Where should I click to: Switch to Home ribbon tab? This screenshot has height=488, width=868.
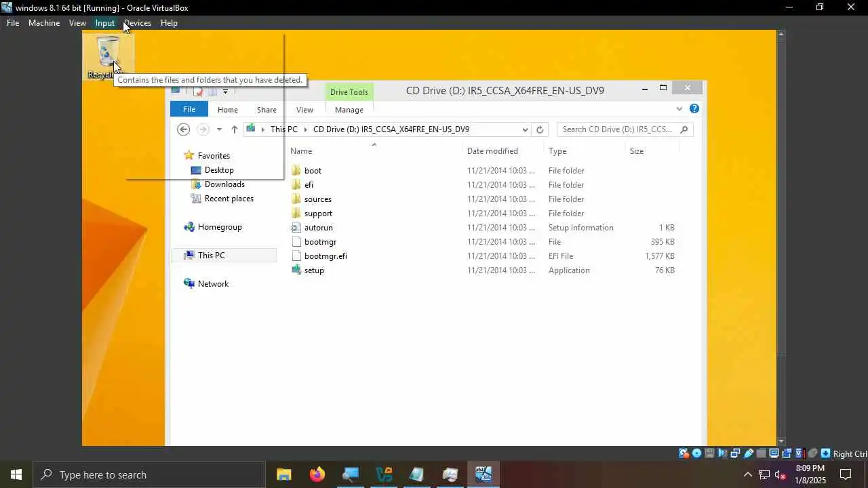click(x=228, y=110)
